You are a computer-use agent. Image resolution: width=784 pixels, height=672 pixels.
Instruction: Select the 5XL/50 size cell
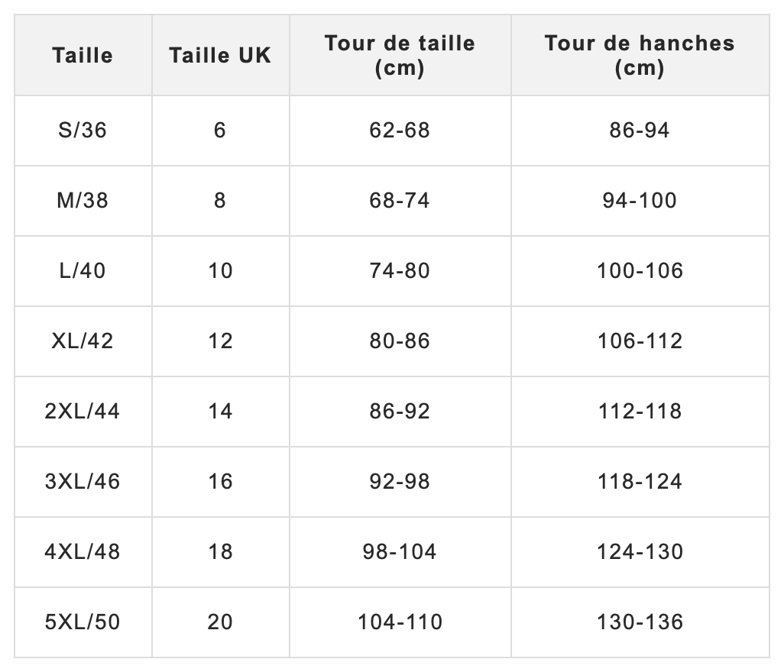(83, 622)
